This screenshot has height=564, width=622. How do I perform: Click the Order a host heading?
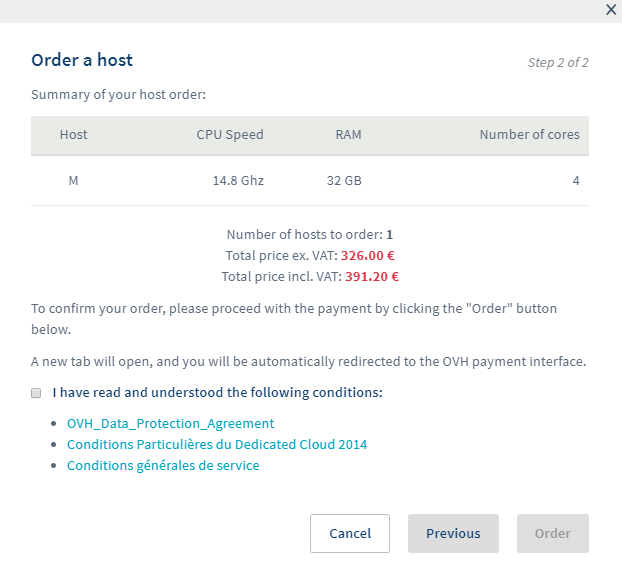[82, 60]
